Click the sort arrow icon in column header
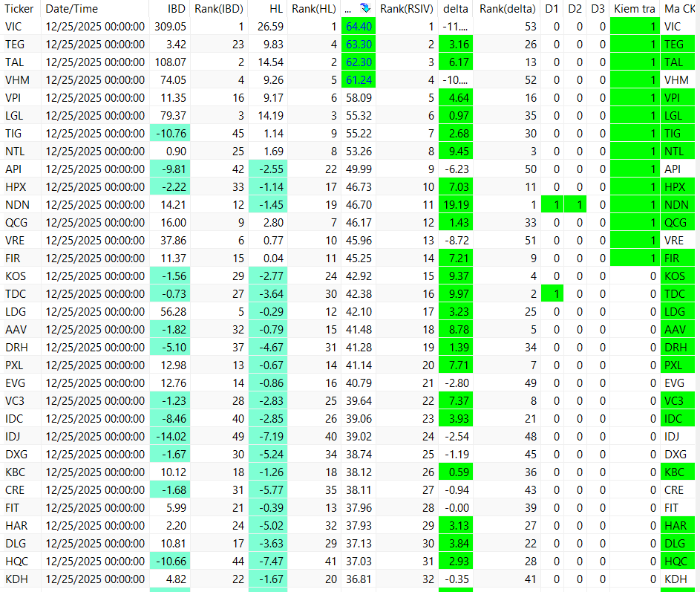This screenshot has height=592, width=700. pyautogui.click(x=365, y=8)
